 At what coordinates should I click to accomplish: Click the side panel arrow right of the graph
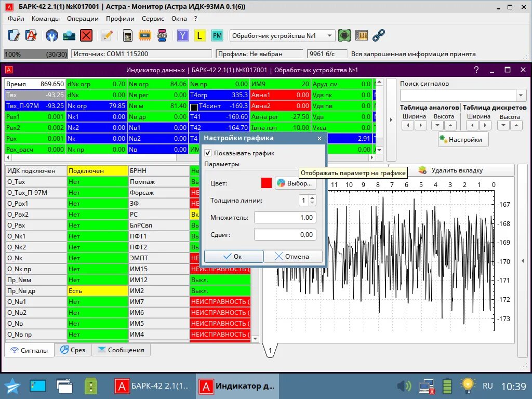[523, 261]
